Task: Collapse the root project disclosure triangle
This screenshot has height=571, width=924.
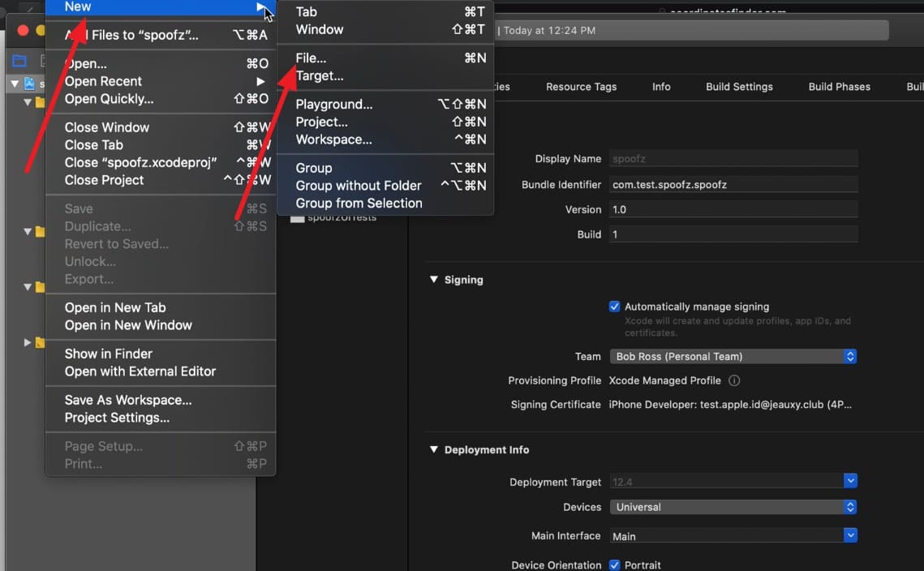Action: pyautogui.click(x=15, y=84)
